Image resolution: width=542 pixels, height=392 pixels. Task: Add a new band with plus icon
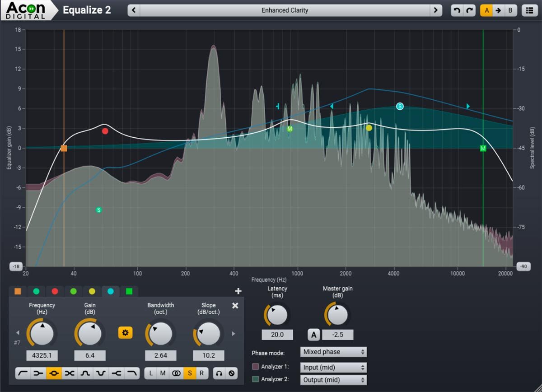(x=238, y=291)
